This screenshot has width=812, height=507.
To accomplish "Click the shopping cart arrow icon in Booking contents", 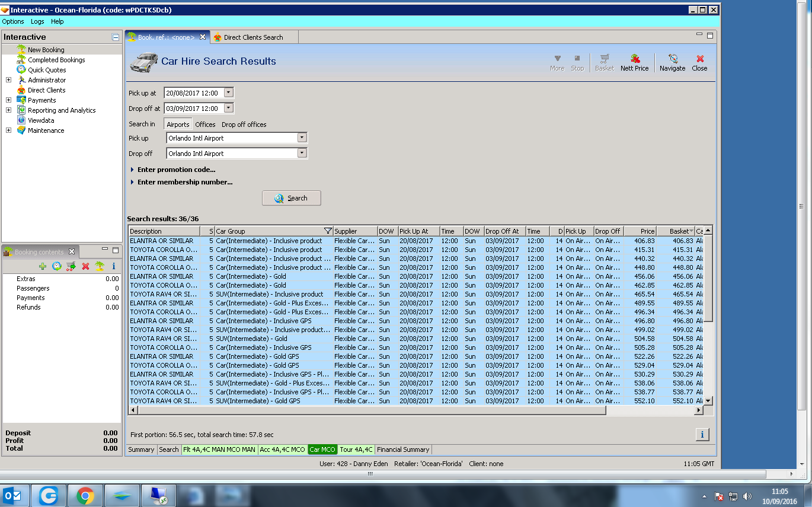I will point(71,267).
